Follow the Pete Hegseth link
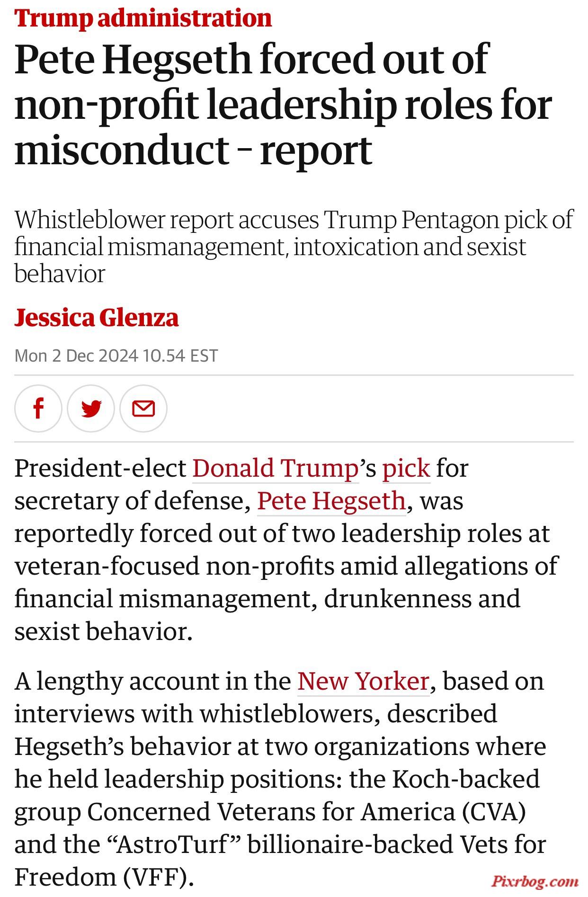Image resolution: width=588 pixels, height=897 pixels. point(331,501)
